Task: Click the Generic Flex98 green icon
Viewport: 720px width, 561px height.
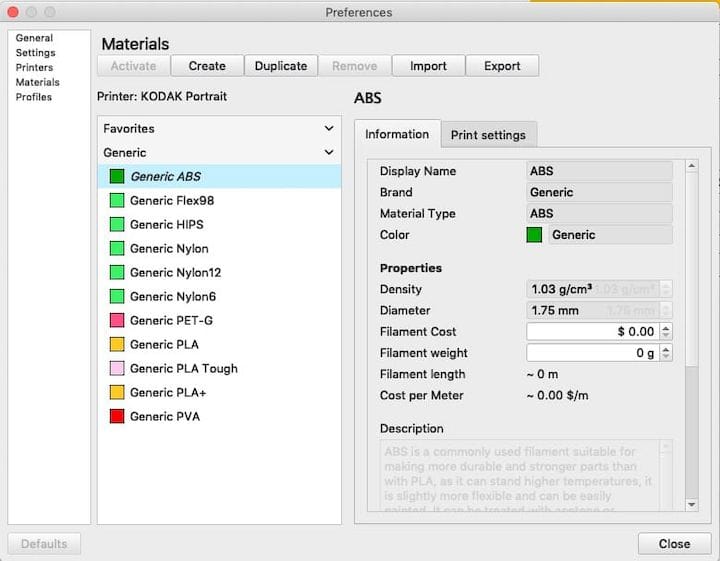Action: pyautogui.click(x=117, y=201)
